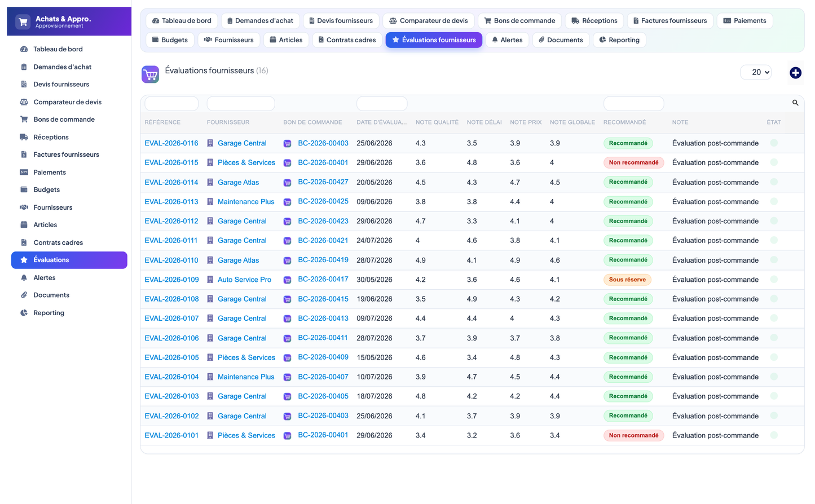Toggle the État indicator for EVAL-2026-0116

point(774,143)
